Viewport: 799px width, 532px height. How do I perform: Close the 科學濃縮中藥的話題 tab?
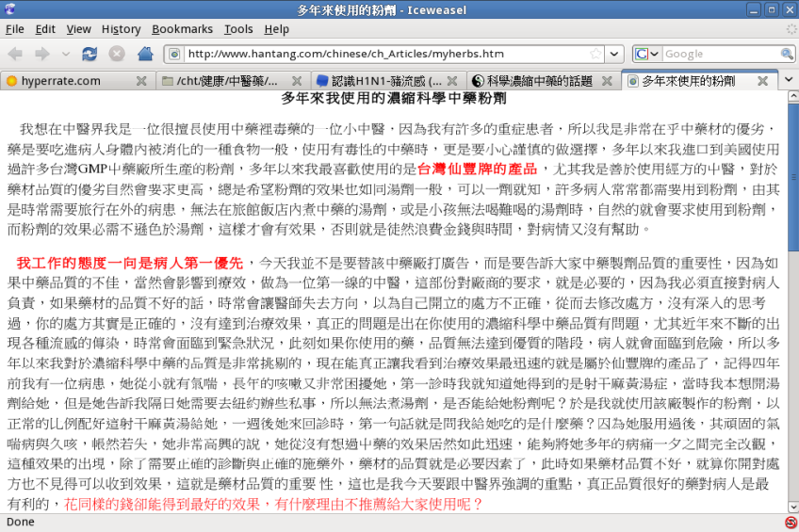point(607,81)
